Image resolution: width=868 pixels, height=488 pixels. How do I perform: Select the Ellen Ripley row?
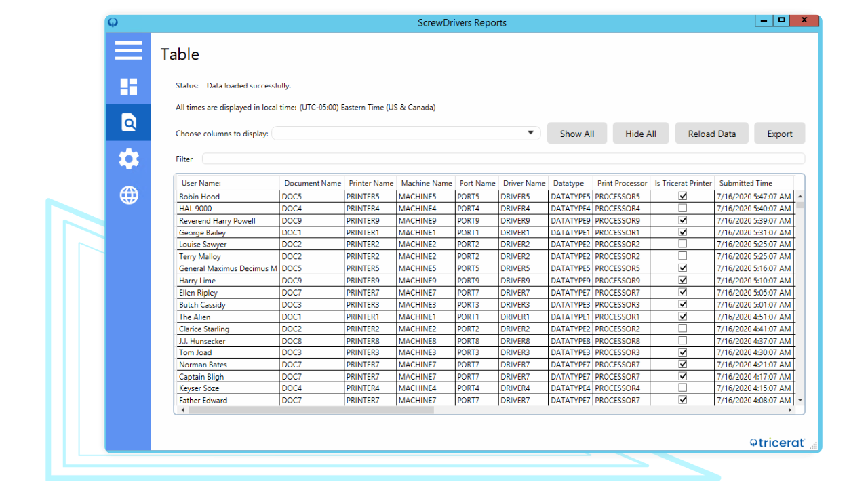pos(407,292)
